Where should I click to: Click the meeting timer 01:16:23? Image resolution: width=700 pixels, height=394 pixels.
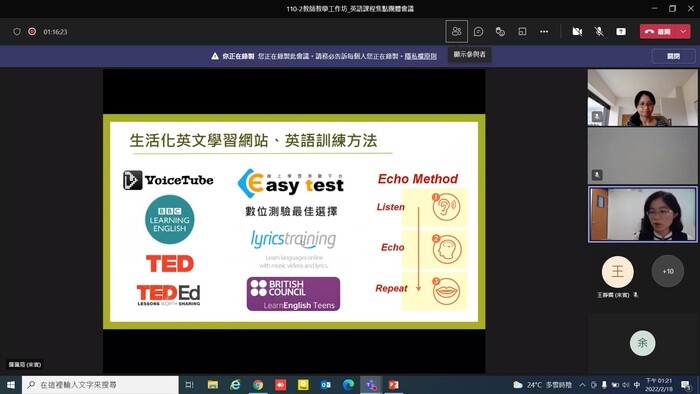pos(55,32)
